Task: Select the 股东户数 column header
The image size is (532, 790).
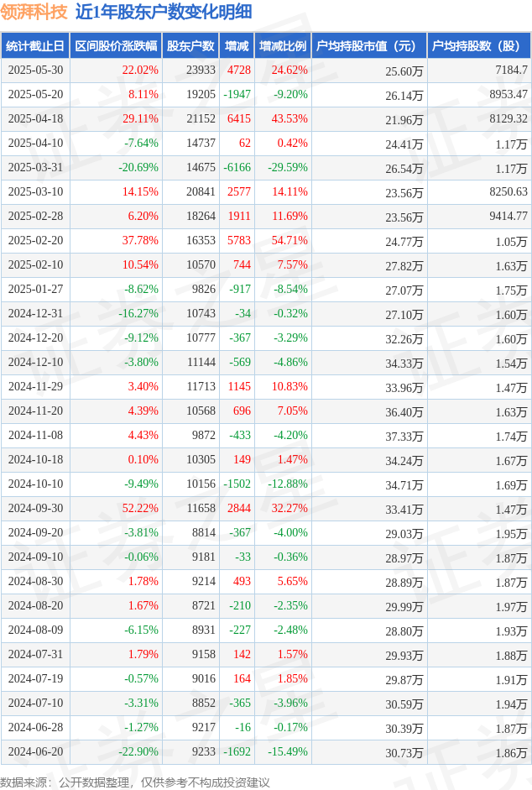Action: pos(190,46)
